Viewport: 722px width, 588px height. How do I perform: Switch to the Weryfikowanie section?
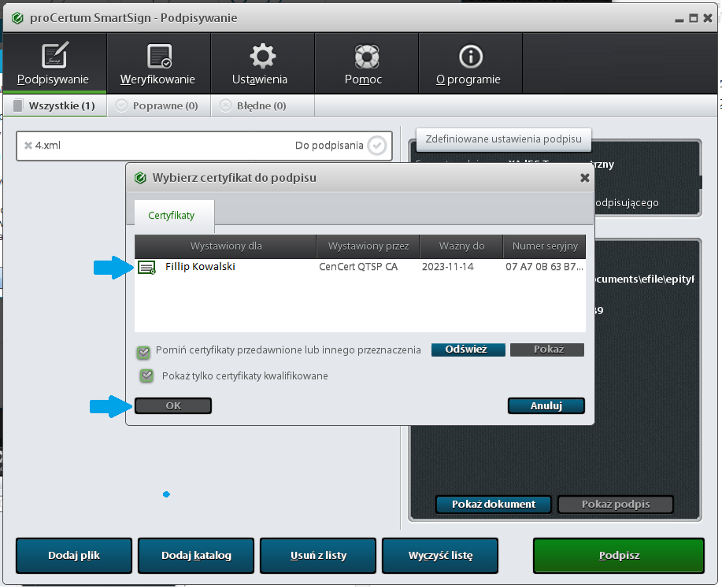click(x=158, y=63)
